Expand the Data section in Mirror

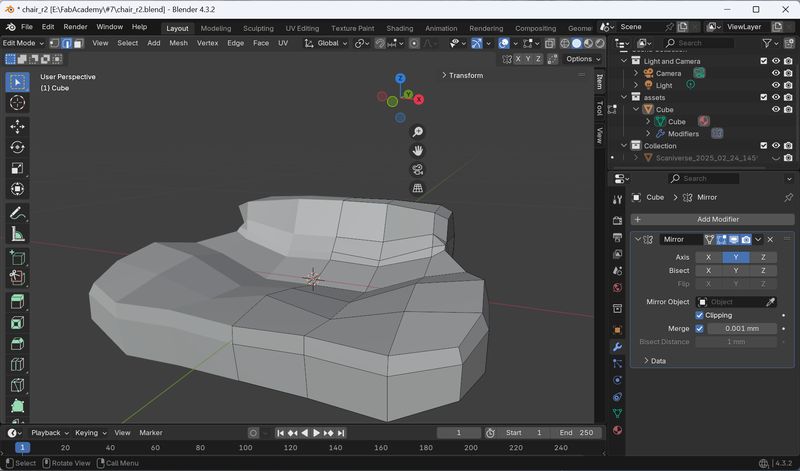pos(655,361)
